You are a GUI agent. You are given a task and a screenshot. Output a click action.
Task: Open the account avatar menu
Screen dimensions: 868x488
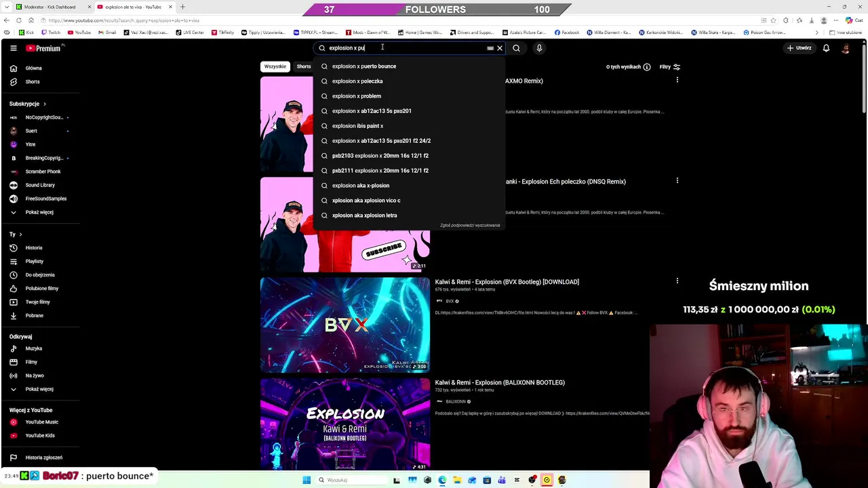point(846,48)
